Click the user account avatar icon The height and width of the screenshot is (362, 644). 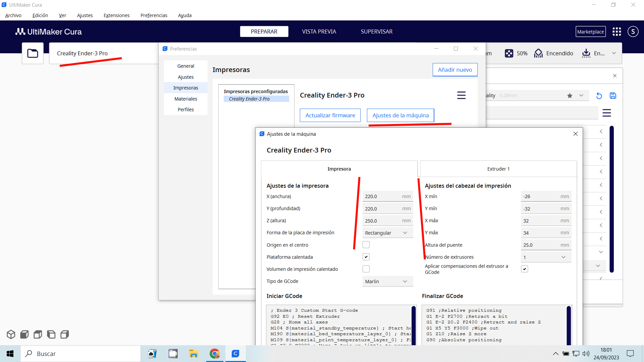pyautogui.click(x=633, y=32)
